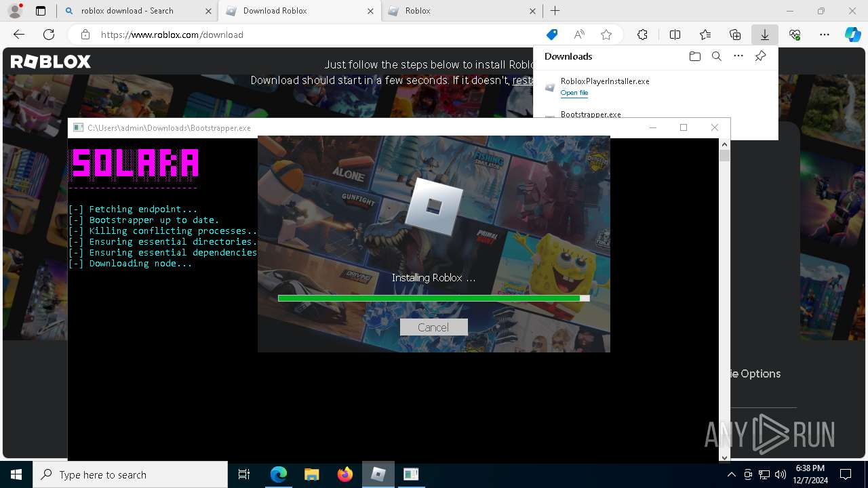Viewport: 868px width, 488px height.
Task: Open the Windows Start menu
Action: point(16,474)
